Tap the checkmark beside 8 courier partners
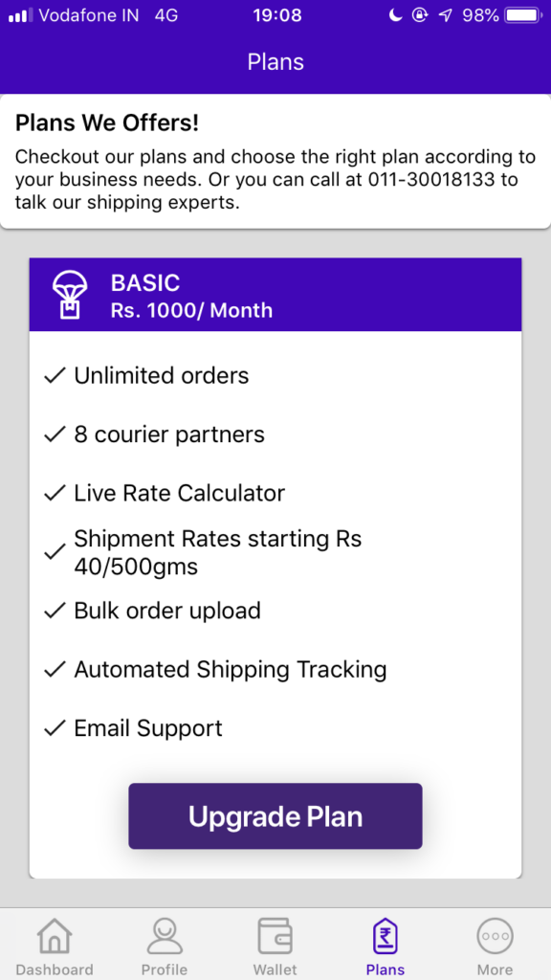The width and height of the screenshot is (551, 980). (55, 434)
